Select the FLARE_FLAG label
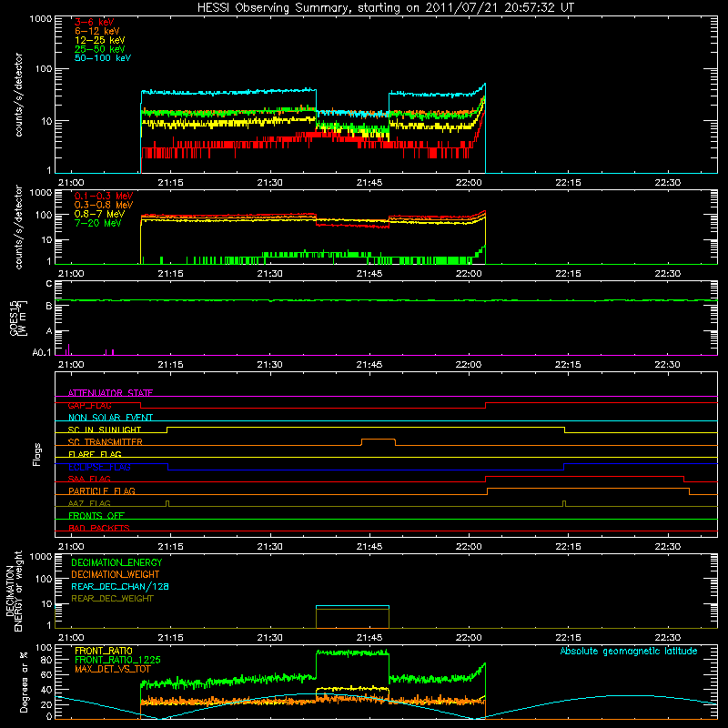Viewport: 728px width, 728px height. pyautogui.click(x=95, y=454)
